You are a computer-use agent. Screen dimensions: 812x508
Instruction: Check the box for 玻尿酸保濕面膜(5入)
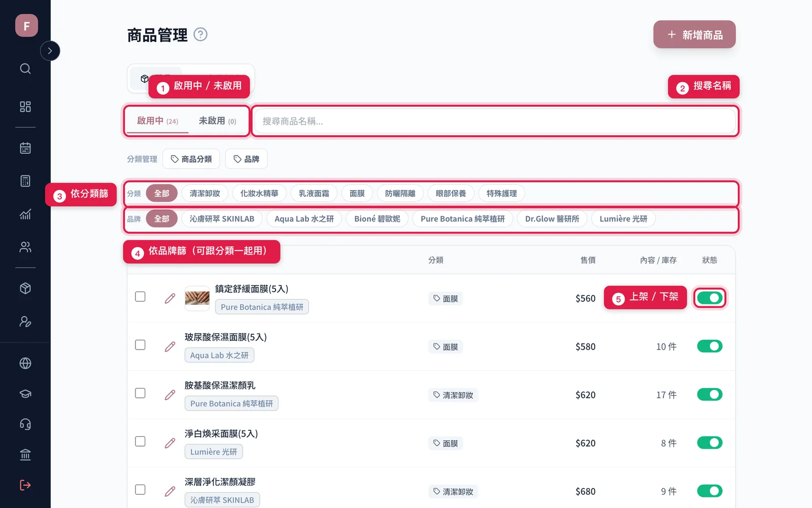tap(140, 345)
